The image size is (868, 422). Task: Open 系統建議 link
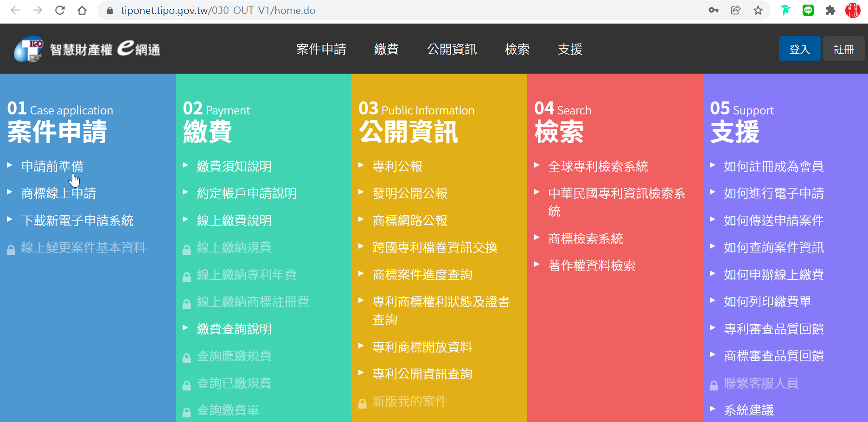[749, 410]
